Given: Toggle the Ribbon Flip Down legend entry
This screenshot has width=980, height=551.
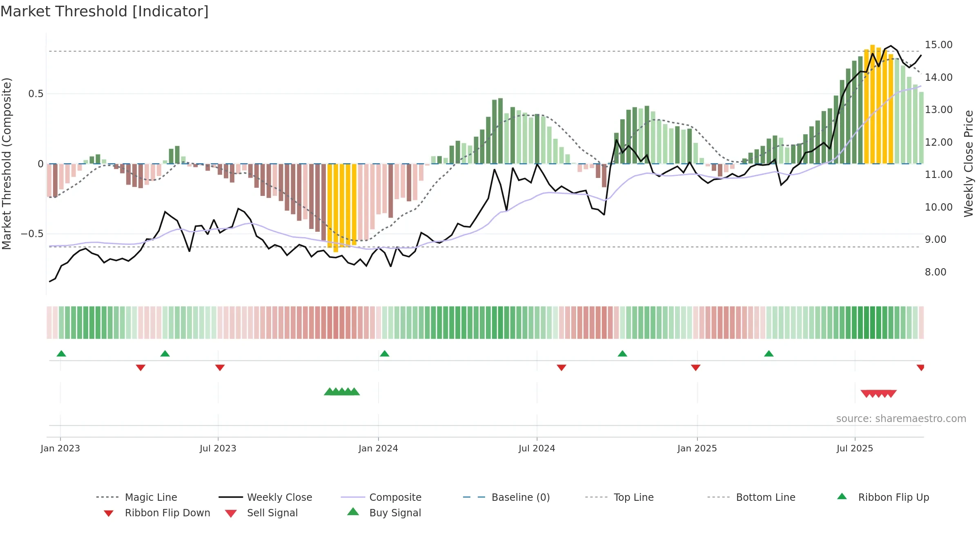Looking at the screenshot, I should click(x=156, y=513).
